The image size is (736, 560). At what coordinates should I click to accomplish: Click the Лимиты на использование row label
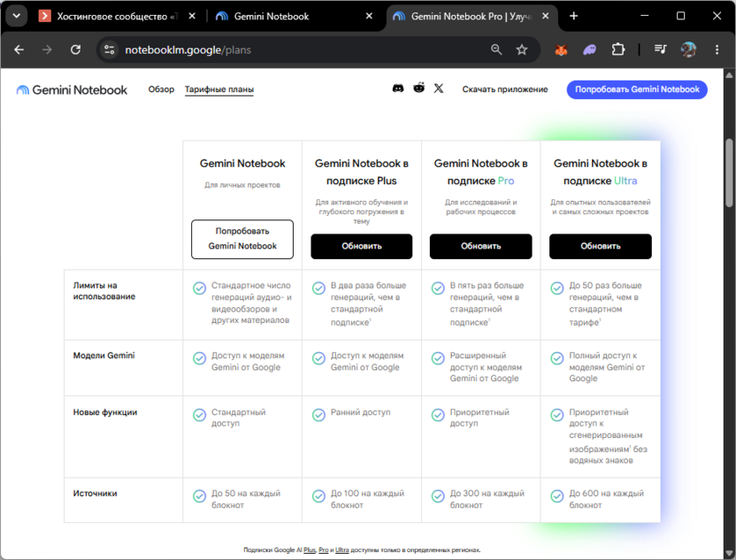click(x=104, y=291)
